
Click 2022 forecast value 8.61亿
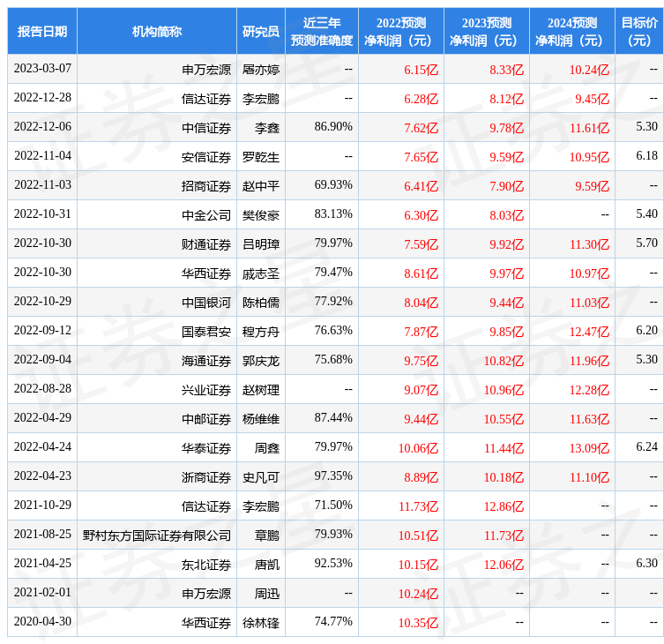point(421,273)
